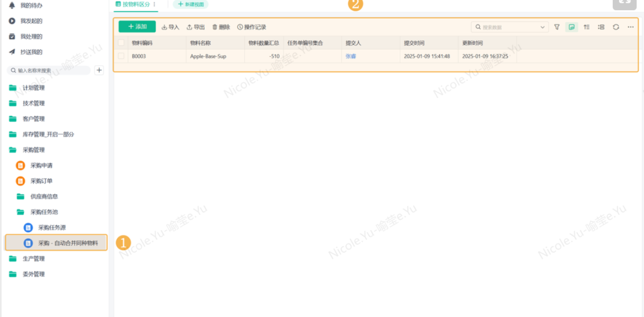Screen dimensions: 644x317
Task: Click the sort icon in the toolbar
Action: [587, 27]
